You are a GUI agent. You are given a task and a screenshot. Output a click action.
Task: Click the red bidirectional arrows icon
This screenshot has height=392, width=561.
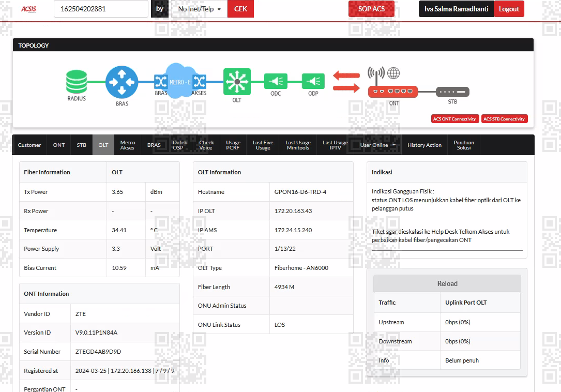pos(346,82)
